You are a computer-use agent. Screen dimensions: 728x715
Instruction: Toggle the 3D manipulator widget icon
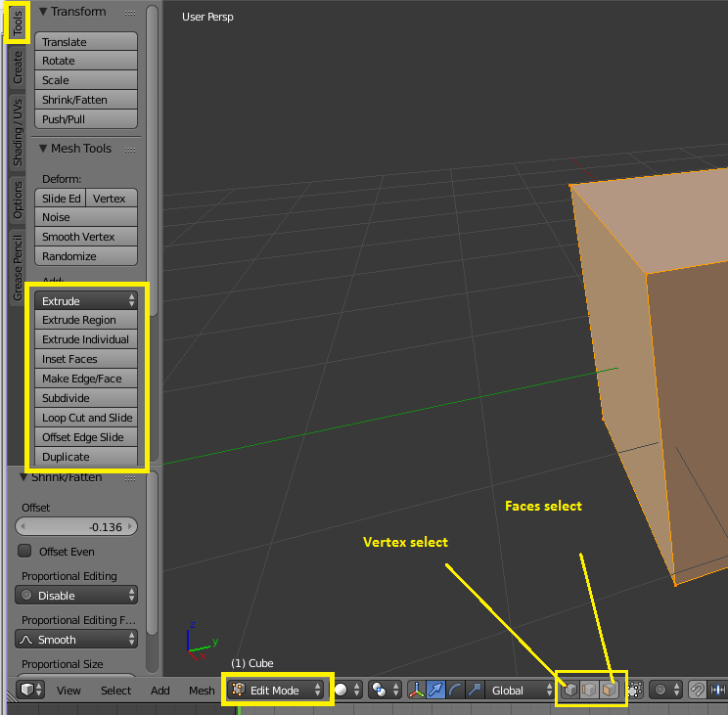click(417, 690)
